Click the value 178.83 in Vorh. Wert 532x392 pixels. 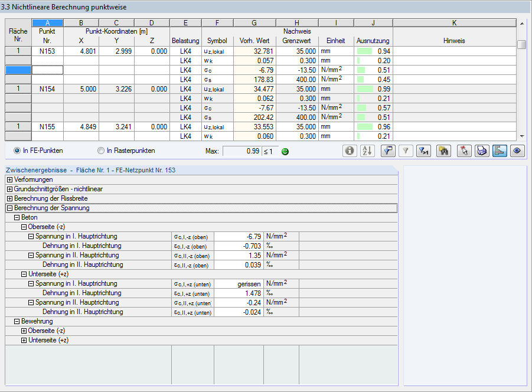254,80
